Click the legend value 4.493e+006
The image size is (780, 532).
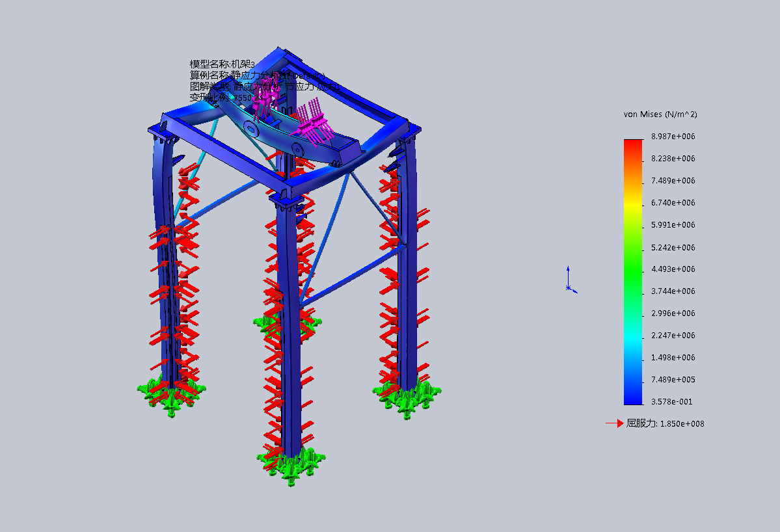click(x=673, y=269)
